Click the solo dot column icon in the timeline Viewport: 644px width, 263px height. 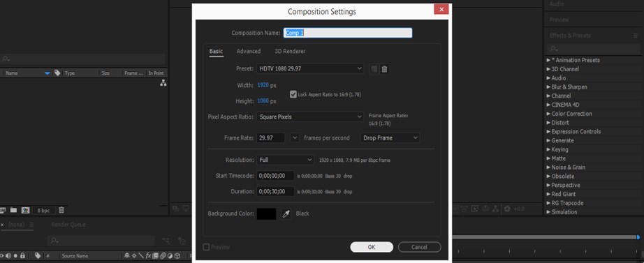(x=15, y=255)
